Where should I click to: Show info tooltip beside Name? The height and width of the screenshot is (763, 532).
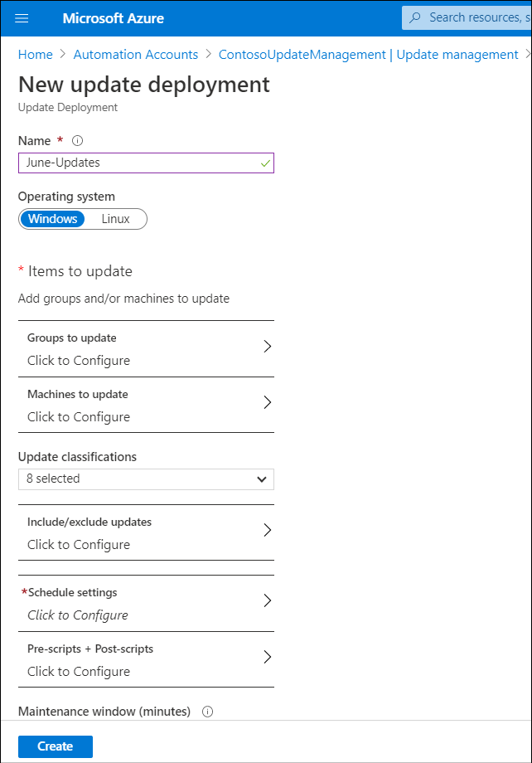tap(77, 141)
